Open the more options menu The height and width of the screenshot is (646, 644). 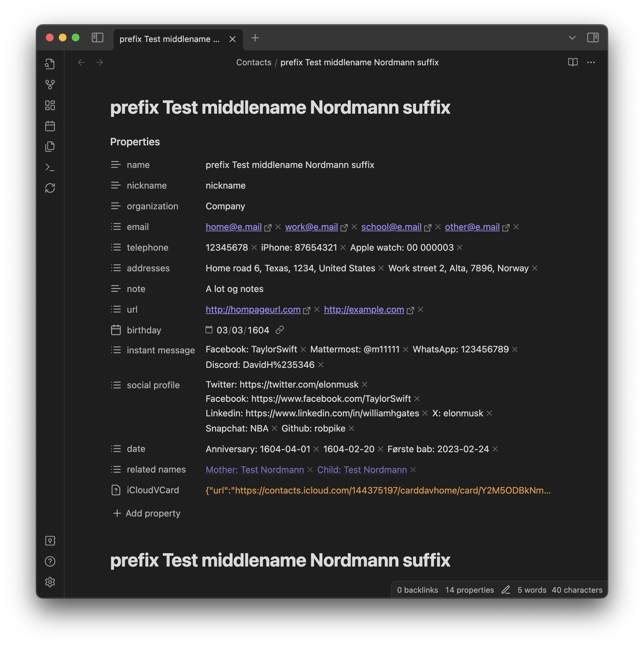pyautogui.click(x=591, y=62)
